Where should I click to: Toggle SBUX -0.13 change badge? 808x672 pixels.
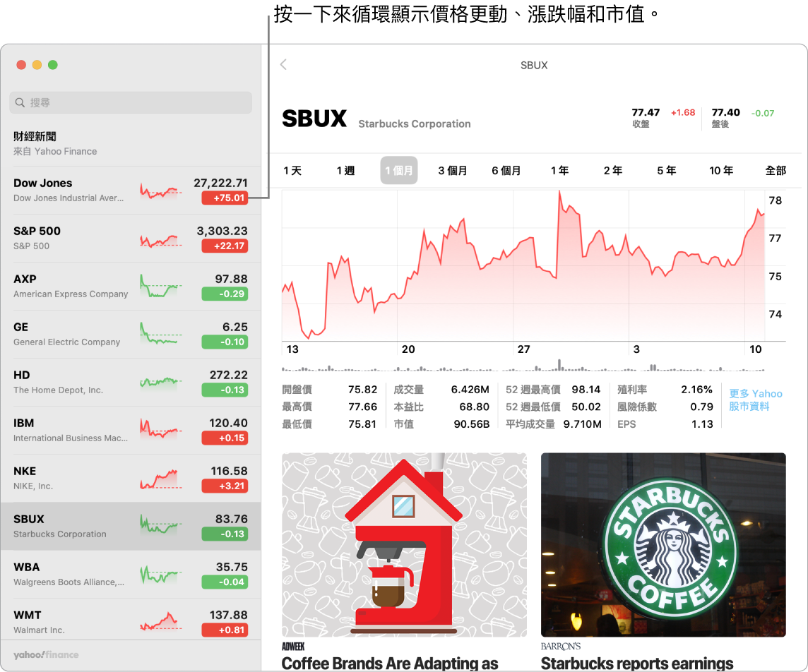pos(225,534)
